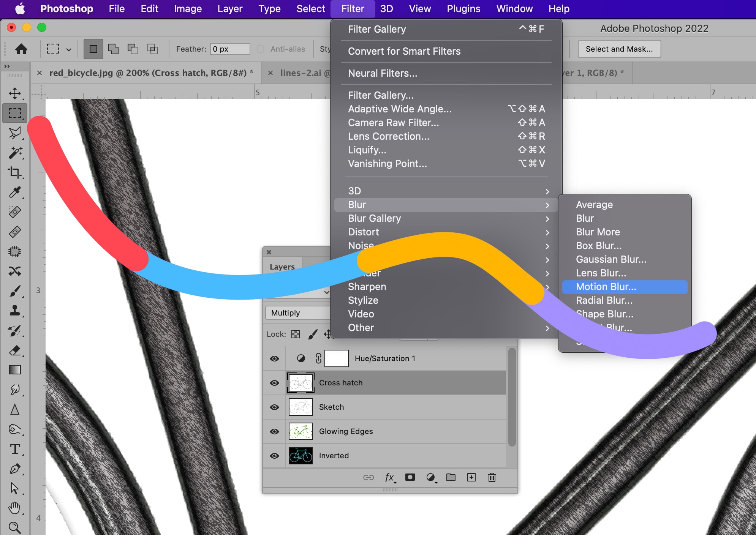The height and width of the screenshot is (535, 756).
Task: Click the Select and Mask button
Action: point(619,49)
